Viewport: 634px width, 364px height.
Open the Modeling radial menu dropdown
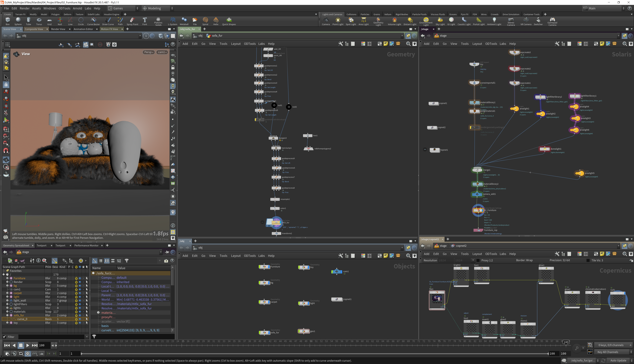tap(158, 8)
